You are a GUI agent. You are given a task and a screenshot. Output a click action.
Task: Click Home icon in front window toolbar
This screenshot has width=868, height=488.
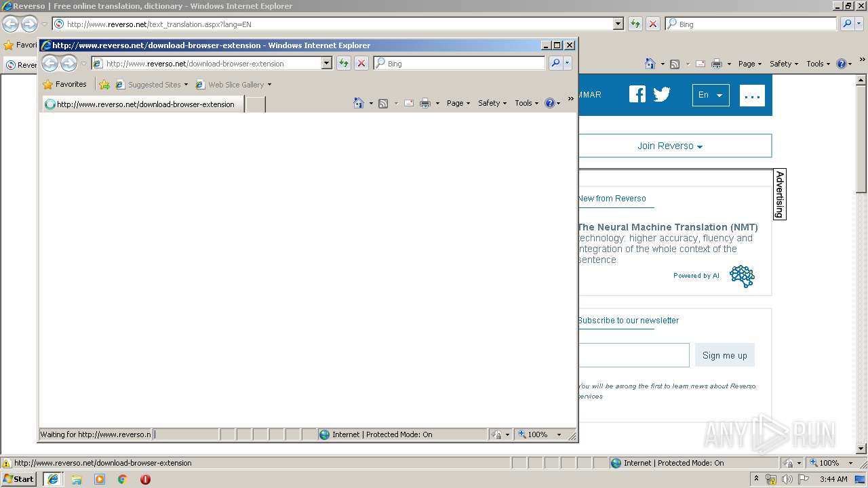[x=359, y=103]
